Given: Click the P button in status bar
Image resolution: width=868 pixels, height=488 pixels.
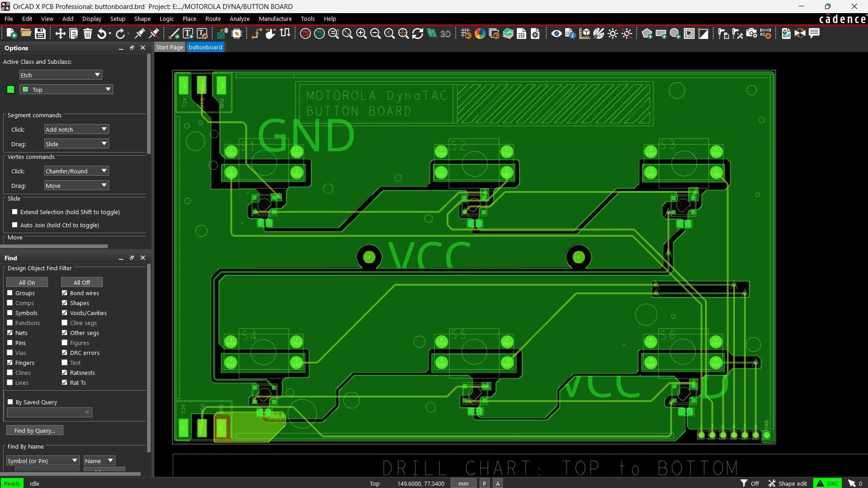Looking at the screenshot, I should [484, 483].
